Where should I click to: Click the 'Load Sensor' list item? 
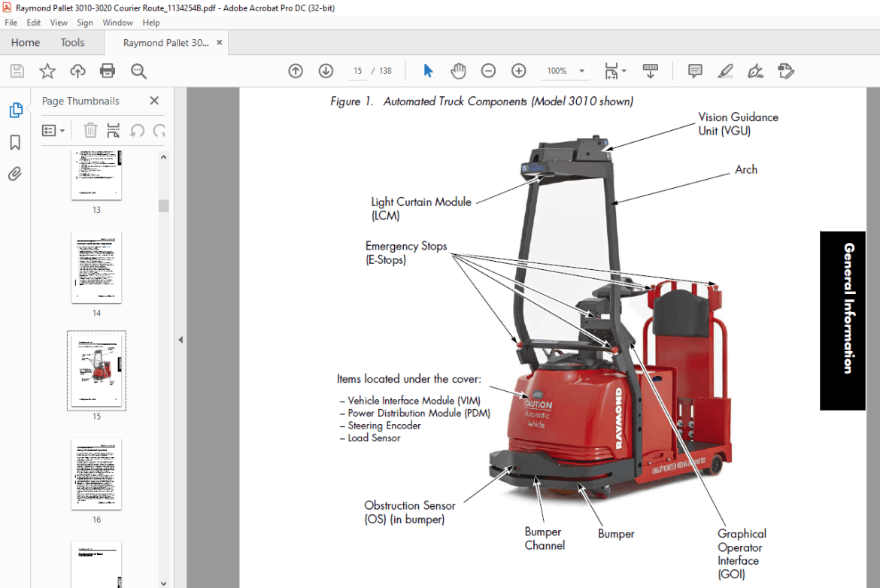(x=374, y=438)
